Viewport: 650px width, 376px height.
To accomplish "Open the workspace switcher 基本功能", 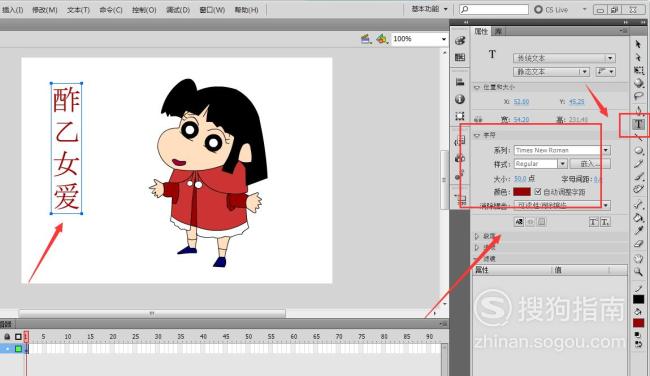I will coord(429,9).
